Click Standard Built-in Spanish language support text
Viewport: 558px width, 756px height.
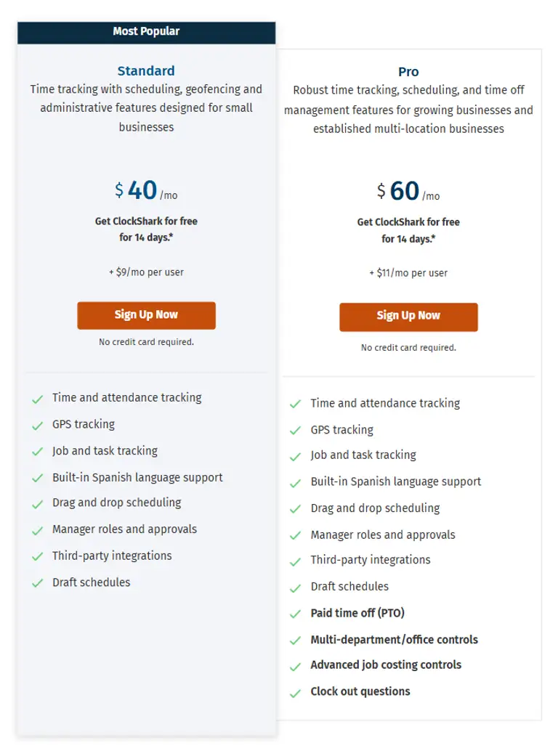pos(137,477)
